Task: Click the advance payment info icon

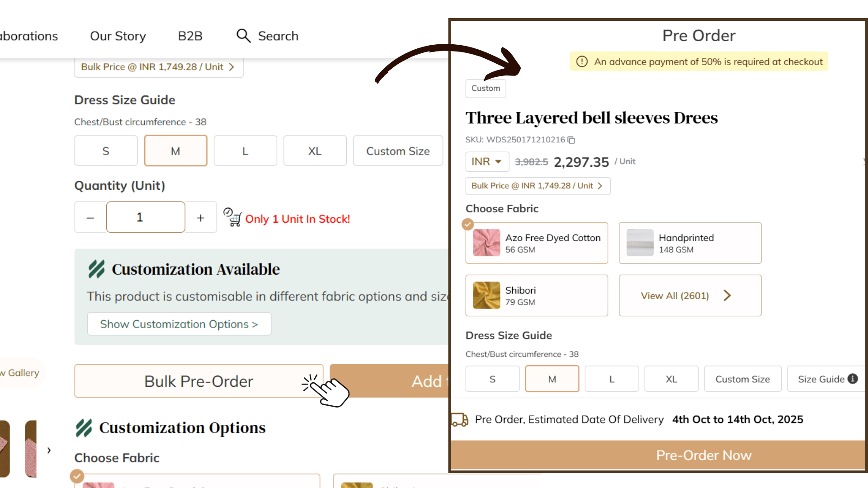Action: [582, 61]
